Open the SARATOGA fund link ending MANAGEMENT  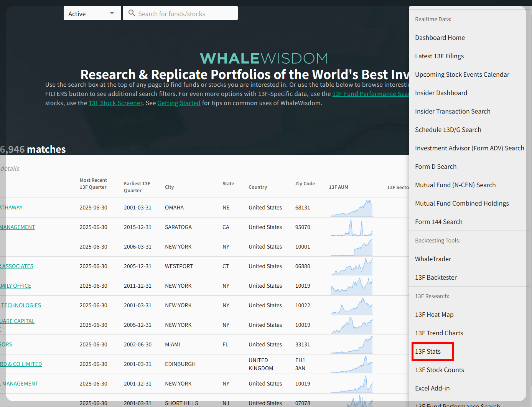[x=17, y=227]
